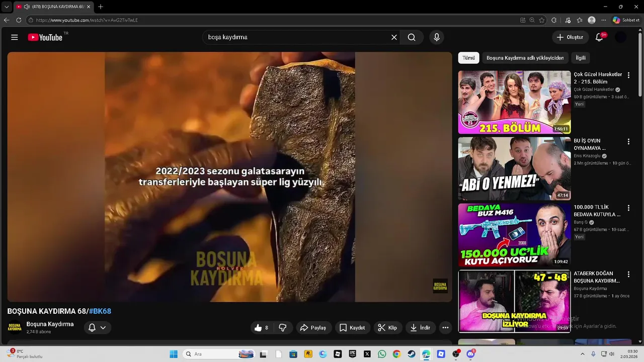The width and height of the screenshot is (644, 362).
Task: Select the İlgili filter chip
Action: 581,58
